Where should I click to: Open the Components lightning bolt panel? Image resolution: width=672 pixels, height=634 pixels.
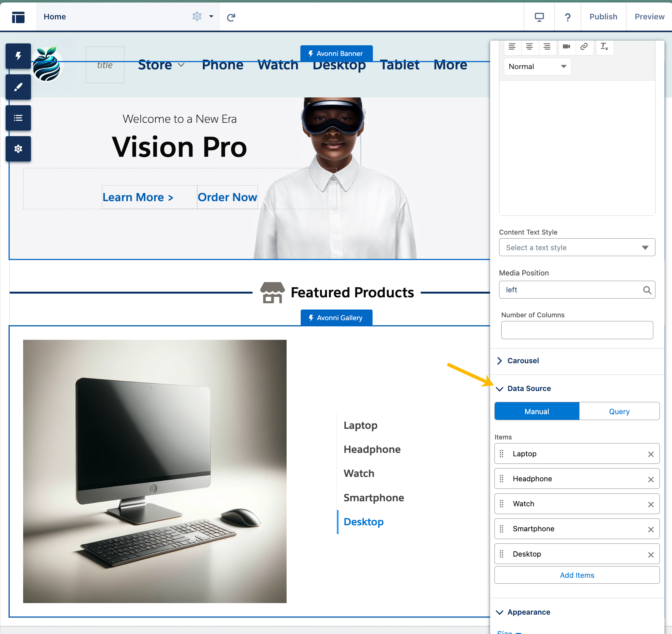click(x=18, y=56)
